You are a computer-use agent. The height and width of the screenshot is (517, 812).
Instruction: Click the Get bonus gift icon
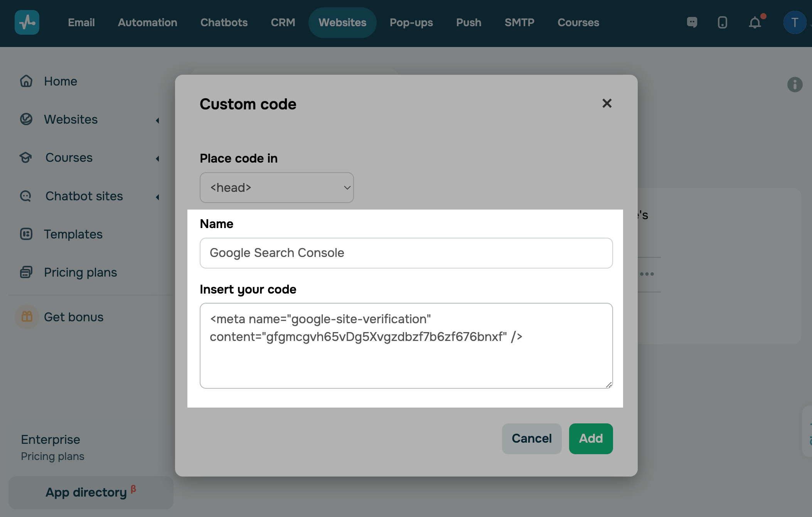pos(27,317)
